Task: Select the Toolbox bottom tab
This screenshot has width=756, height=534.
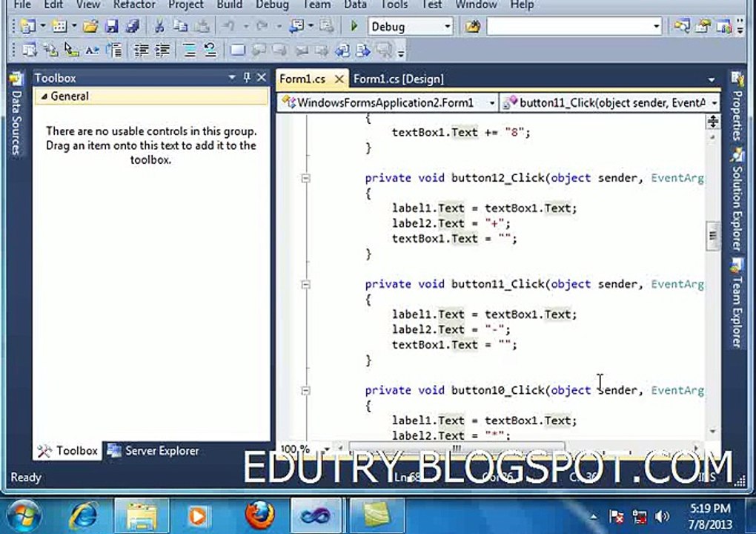Action: coord(68,450)
